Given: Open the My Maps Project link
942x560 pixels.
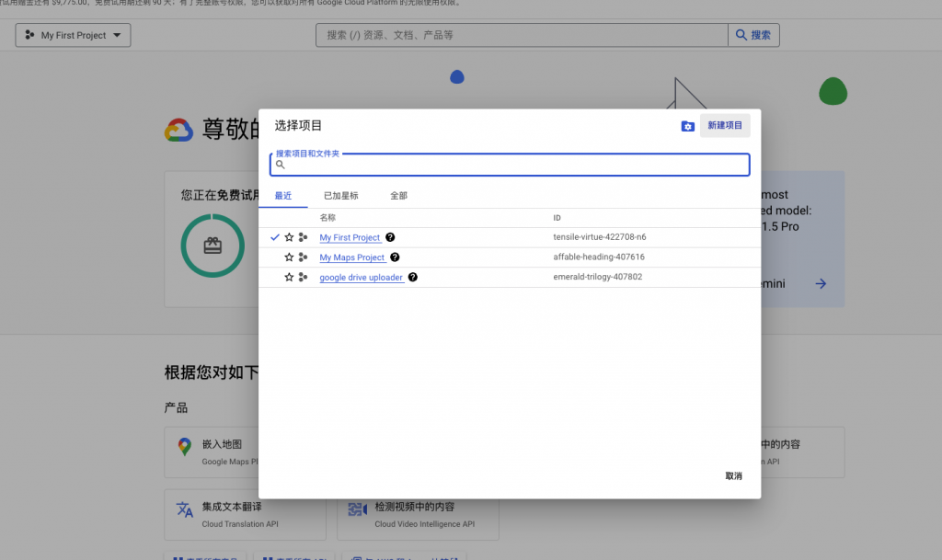Looking at the screenshot, I should [x=352, y=257].
